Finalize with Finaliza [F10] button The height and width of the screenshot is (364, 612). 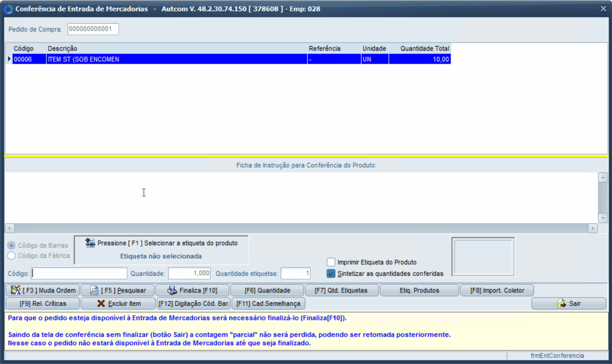pyautogui.click(x=193, y=290)
